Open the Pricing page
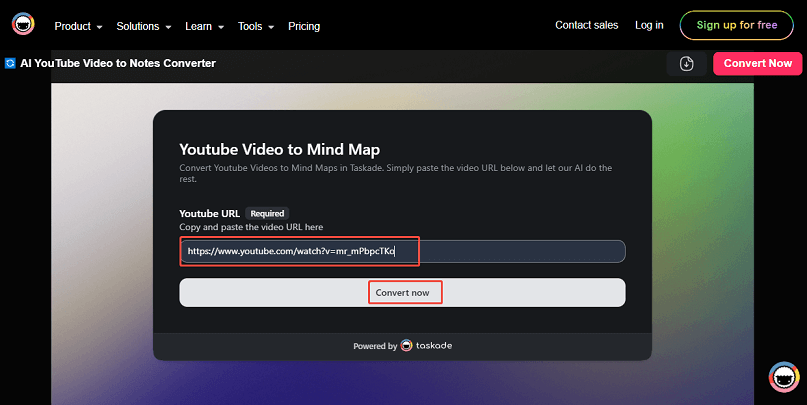 (x=304, y=26)
